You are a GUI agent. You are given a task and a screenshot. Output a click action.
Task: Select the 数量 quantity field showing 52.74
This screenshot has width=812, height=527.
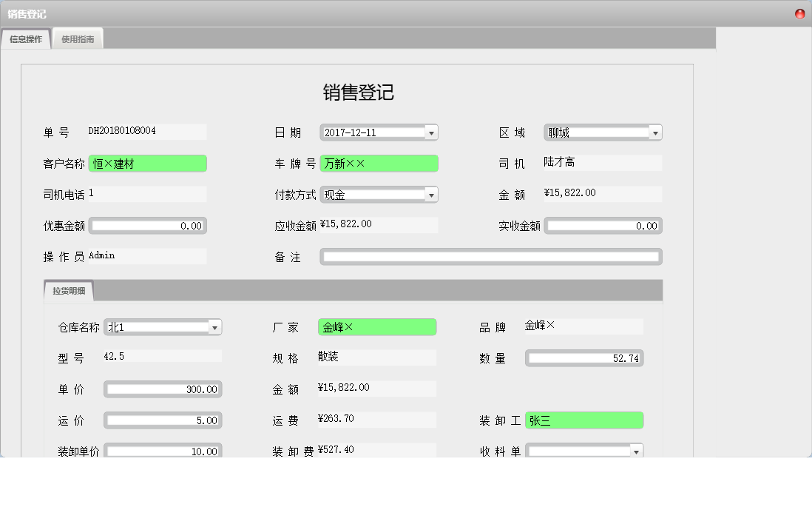point(584,358)
